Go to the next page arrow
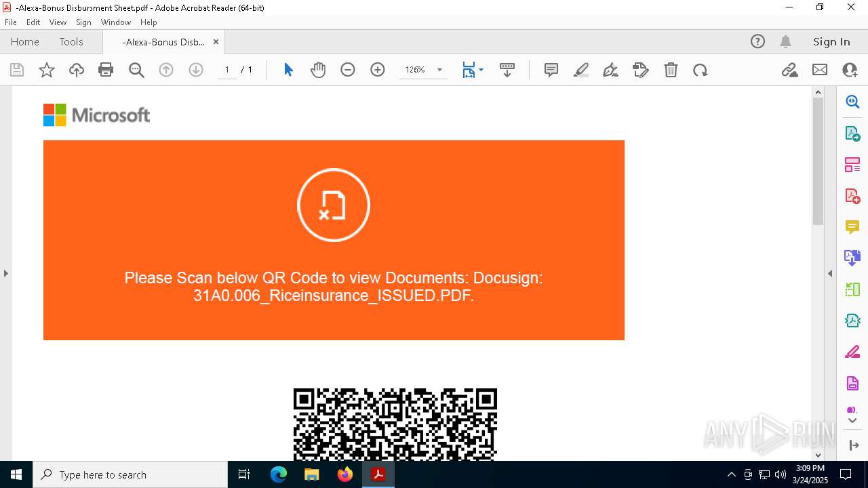 (x=196, y=70)
